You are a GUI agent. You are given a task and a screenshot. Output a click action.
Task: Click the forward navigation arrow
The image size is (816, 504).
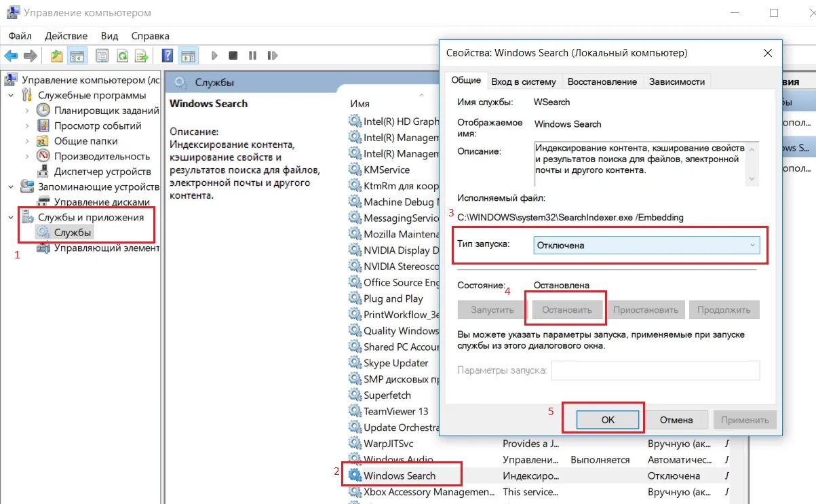[30, 55]
